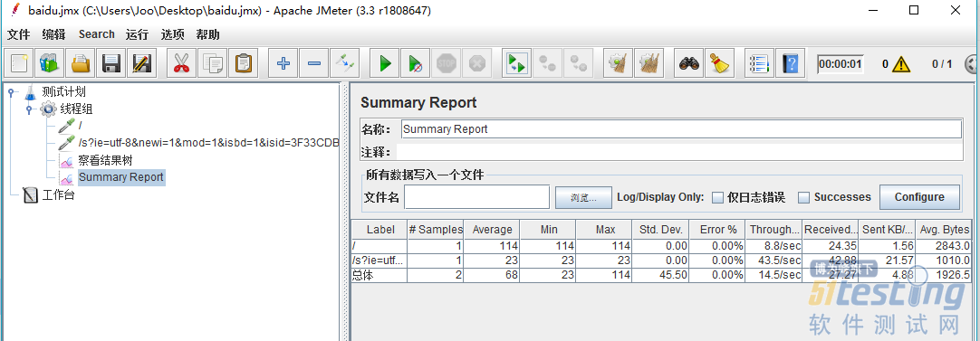The image size is (980, 341).
Task: Open the 选项 menu
Action: click(x=172, y=34)
